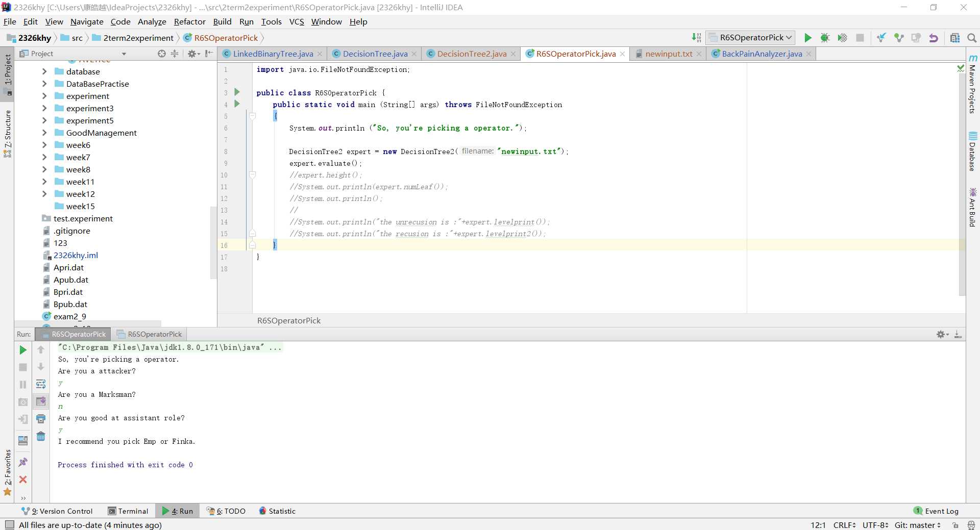The image size is (980, 530).
Task: Open Run panel settings gear at right
Action: pyautogui.click(x=942, y=334)
